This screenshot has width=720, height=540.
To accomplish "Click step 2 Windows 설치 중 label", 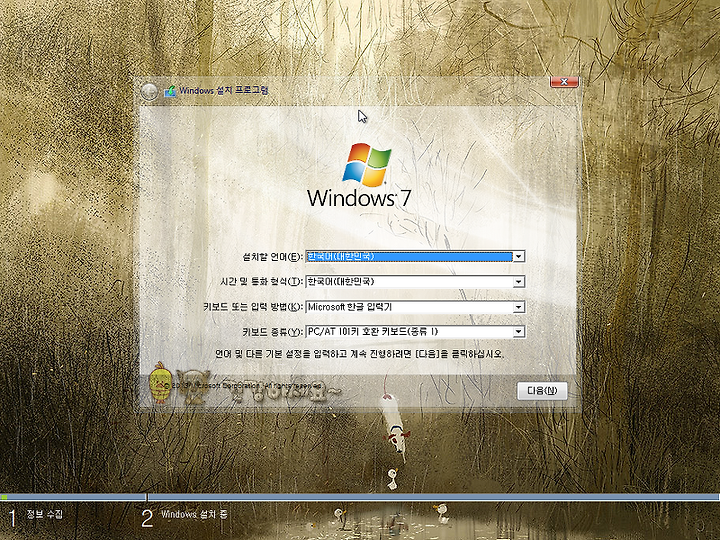I will tap(194, 514).
